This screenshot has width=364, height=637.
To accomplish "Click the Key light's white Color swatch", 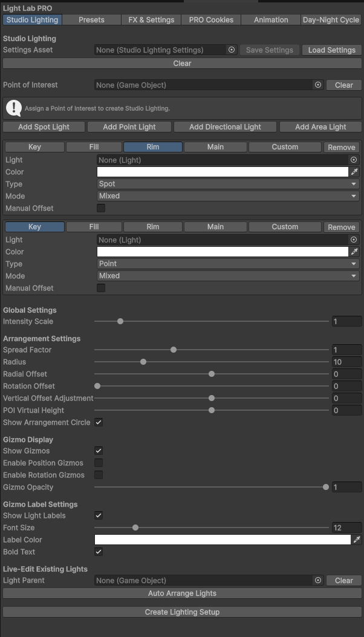I will (x=223, y=252).
